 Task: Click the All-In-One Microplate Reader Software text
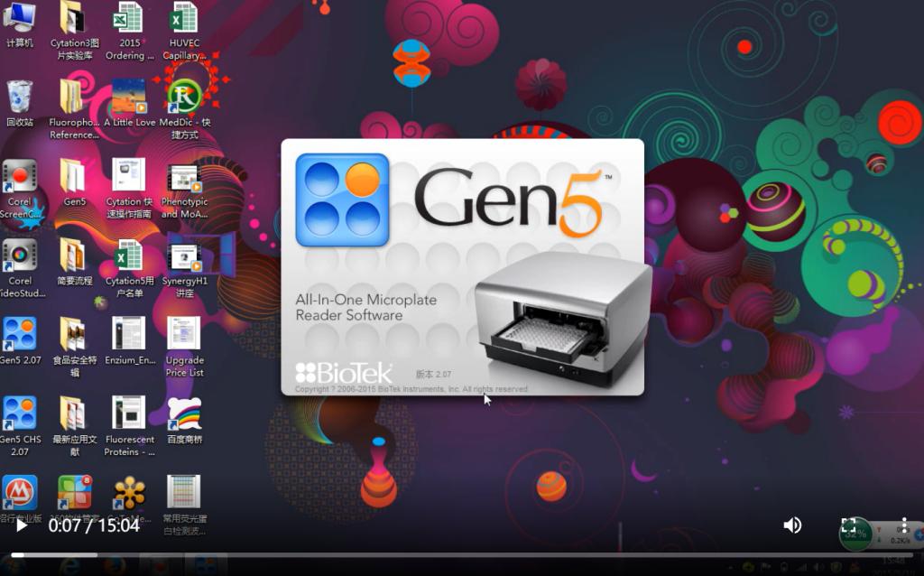click(366, 307)
